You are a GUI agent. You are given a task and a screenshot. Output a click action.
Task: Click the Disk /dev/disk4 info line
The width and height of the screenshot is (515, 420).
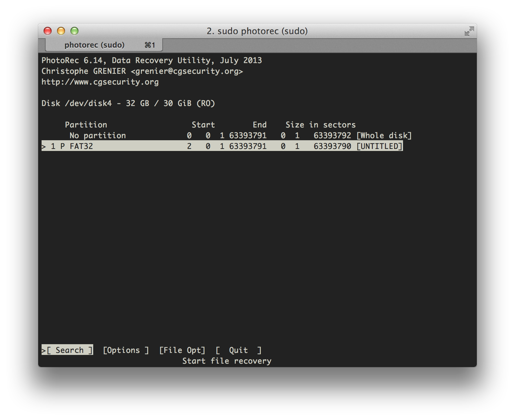[128, 103]
